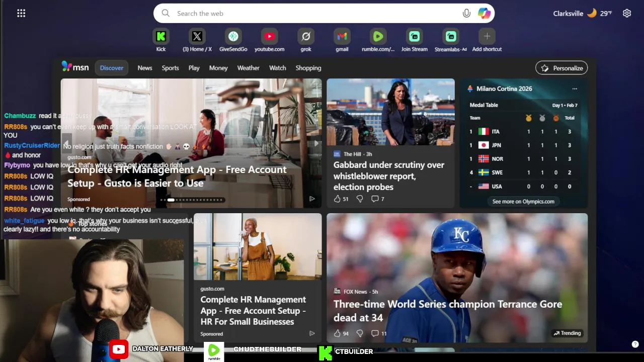Open the gmail shortcut
This screenshot has width=644, height=362.
[342, 41]
